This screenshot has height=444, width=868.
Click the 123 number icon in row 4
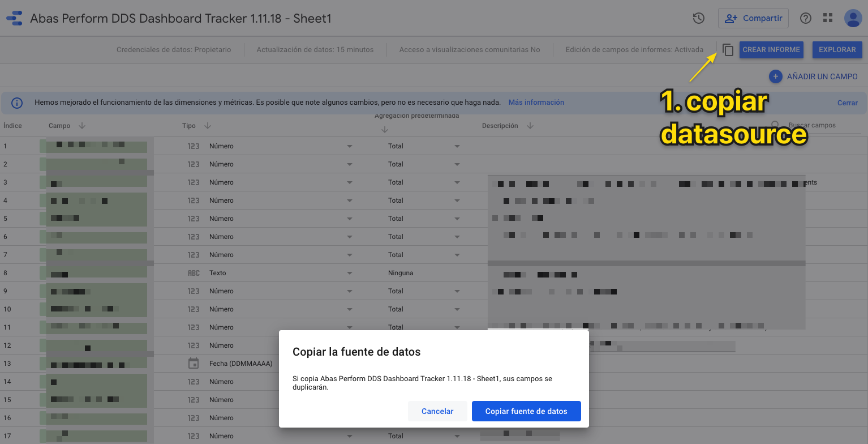(x=194, y=200)
